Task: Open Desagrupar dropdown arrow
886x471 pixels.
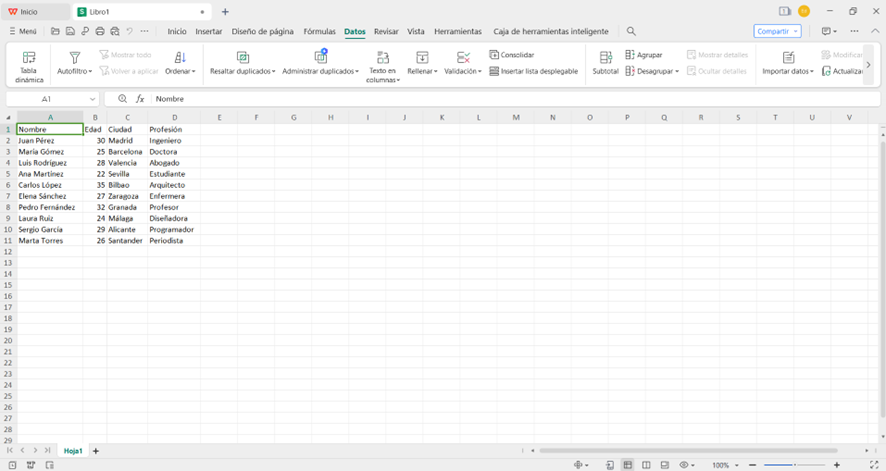Action: 677,71
